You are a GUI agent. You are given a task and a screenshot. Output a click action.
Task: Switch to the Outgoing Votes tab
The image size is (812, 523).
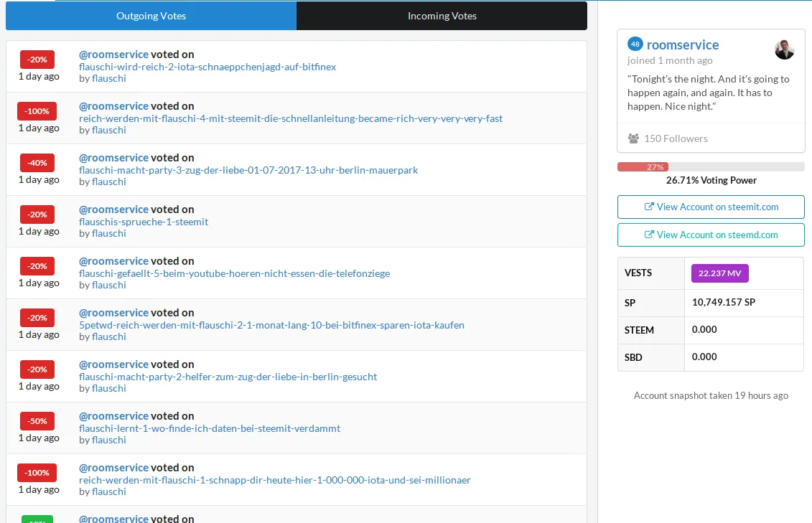click(x=151, y=16)
